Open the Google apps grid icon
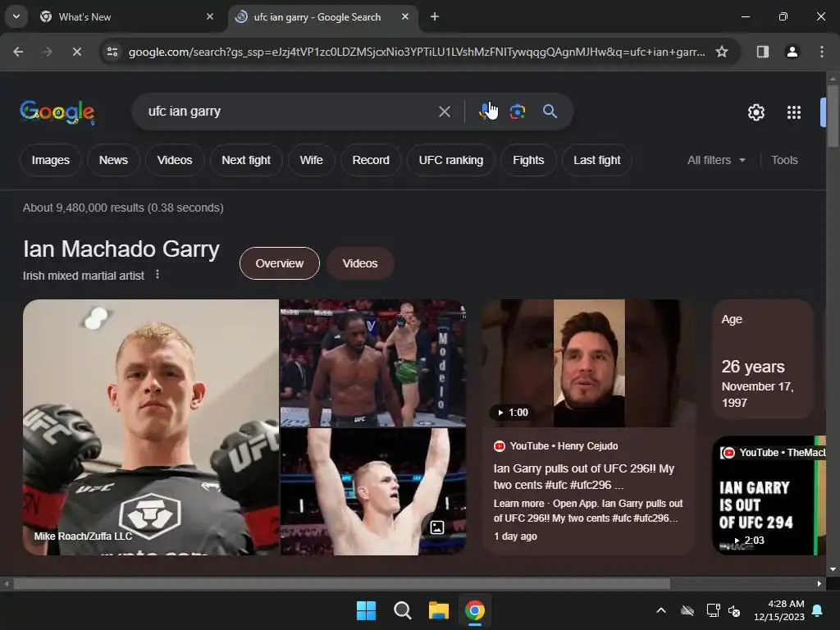 click(794, 112)
